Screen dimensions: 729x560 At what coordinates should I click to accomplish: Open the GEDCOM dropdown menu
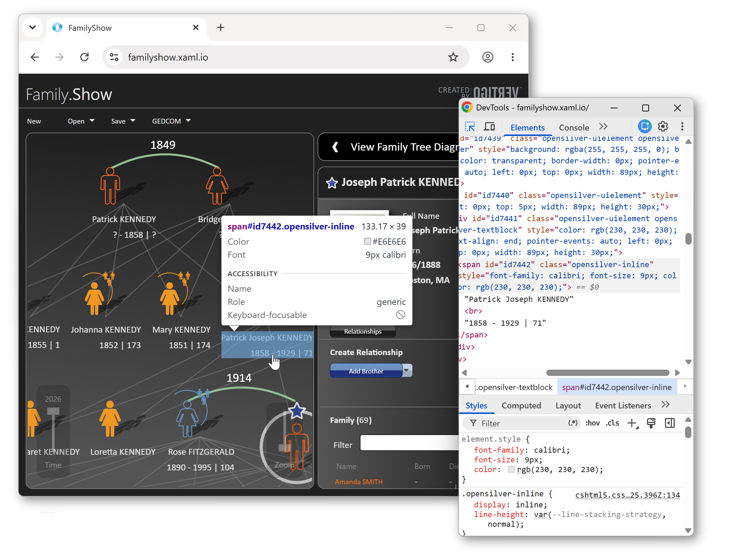click(171, 121)
